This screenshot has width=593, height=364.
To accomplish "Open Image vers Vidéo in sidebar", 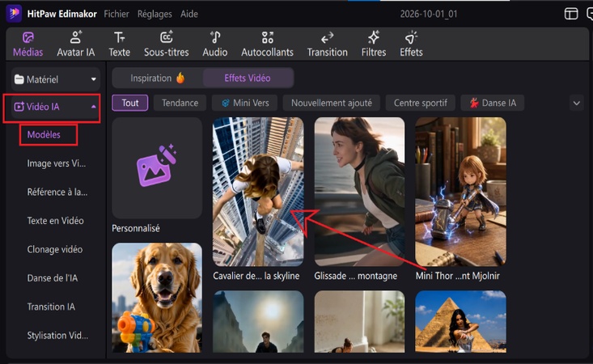I will coord(57,163).
